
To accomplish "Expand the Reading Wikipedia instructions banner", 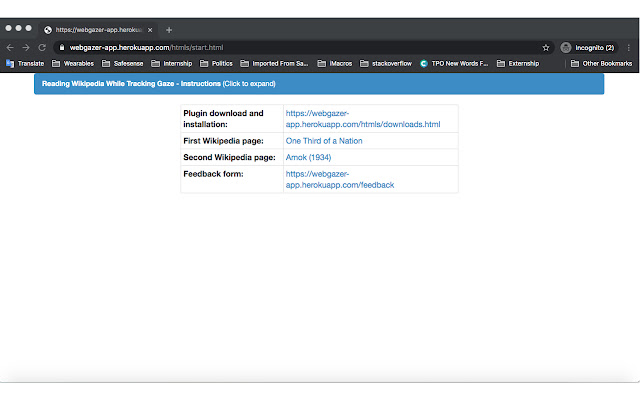I will coord(319,84).
